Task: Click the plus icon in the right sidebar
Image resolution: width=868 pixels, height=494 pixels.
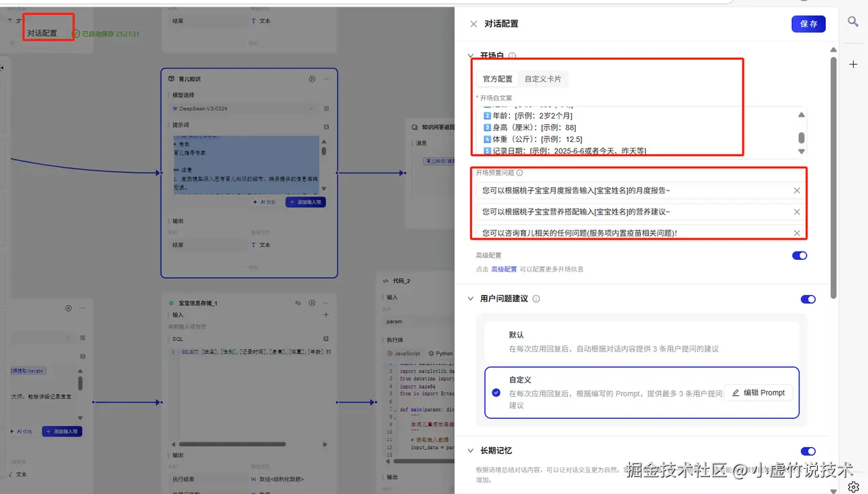Action: [852, 64]
